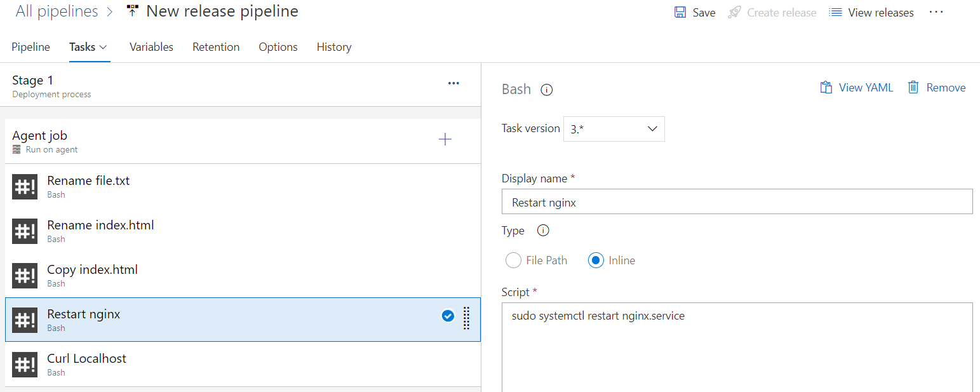Switch to the Options tab

coord(278,47)
